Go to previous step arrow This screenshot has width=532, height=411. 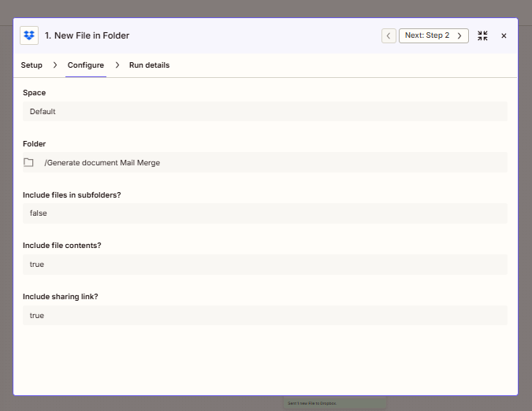click(389, 35)
